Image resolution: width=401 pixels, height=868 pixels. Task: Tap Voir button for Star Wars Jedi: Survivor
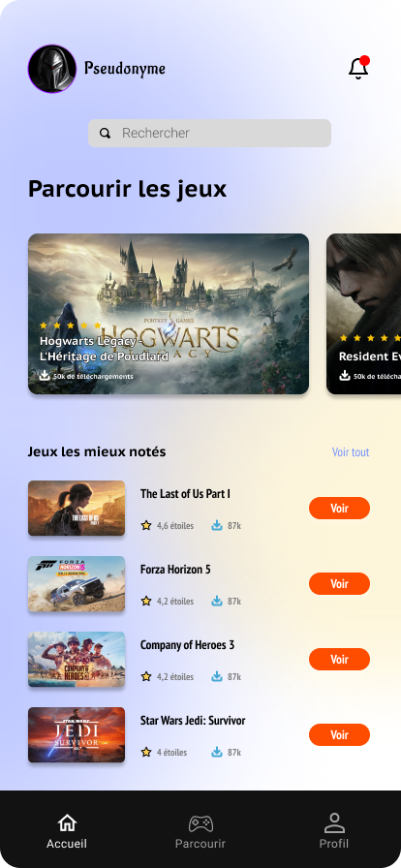[x=339, y=734]
